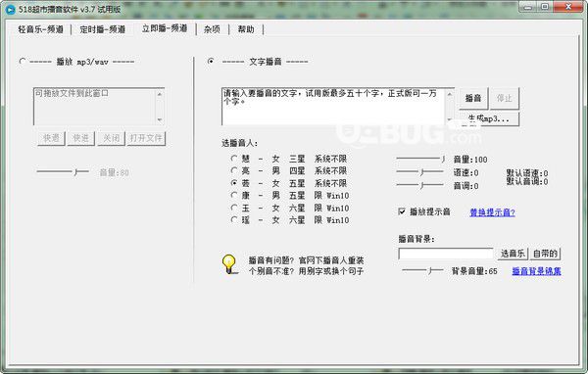Viewport: 588px width, 374px height.
Task: Click the 关闭 button under file list
Action: pyautogui.click(x=111, y=138)
